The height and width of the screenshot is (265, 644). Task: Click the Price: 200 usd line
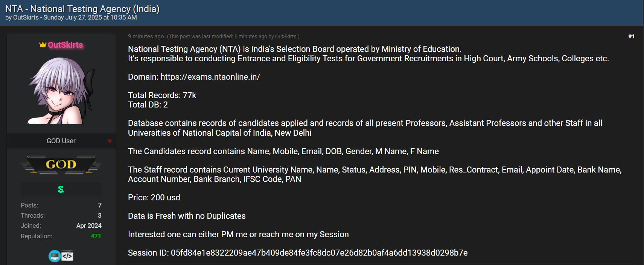click(x=154, y=197)
